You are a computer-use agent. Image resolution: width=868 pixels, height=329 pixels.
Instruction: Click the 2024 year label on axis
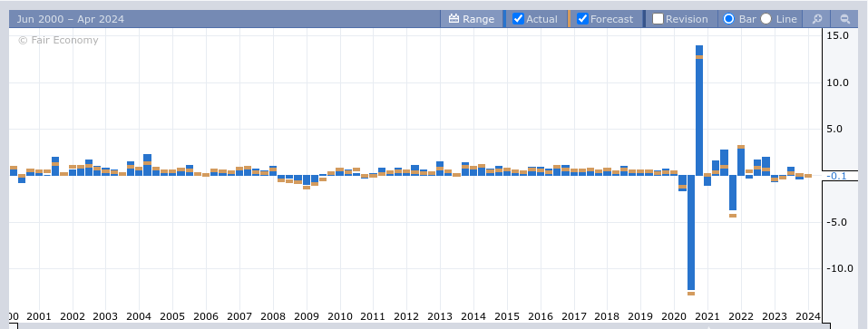coord(807,317)
